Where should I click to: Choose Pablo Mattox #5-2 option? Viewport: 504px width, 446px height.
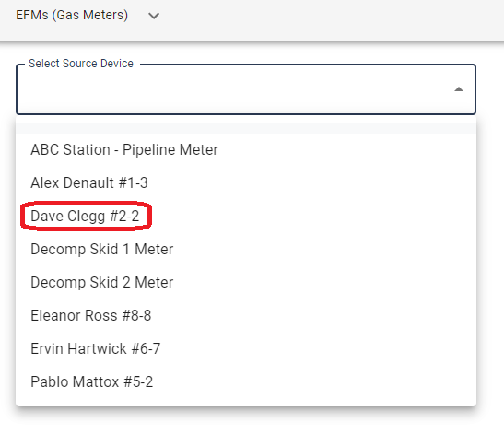tap(246, 381)
